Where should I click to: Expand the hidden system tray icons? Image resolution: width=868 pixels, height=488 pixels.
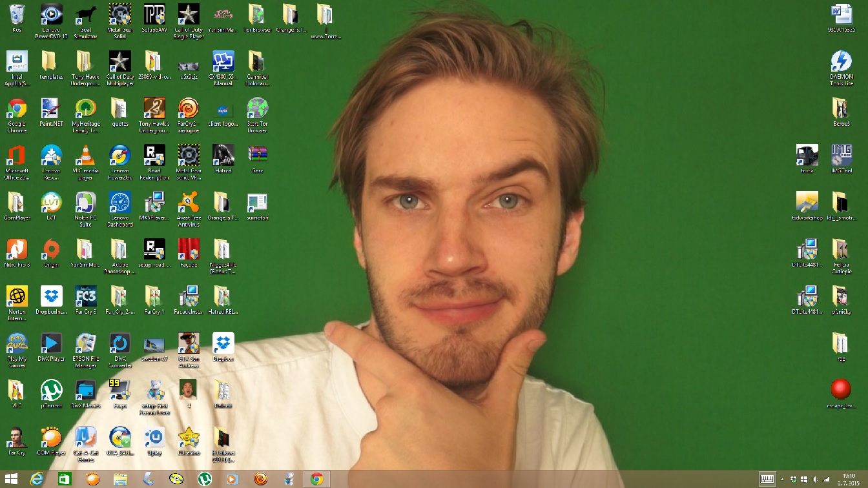coord(783,479)
